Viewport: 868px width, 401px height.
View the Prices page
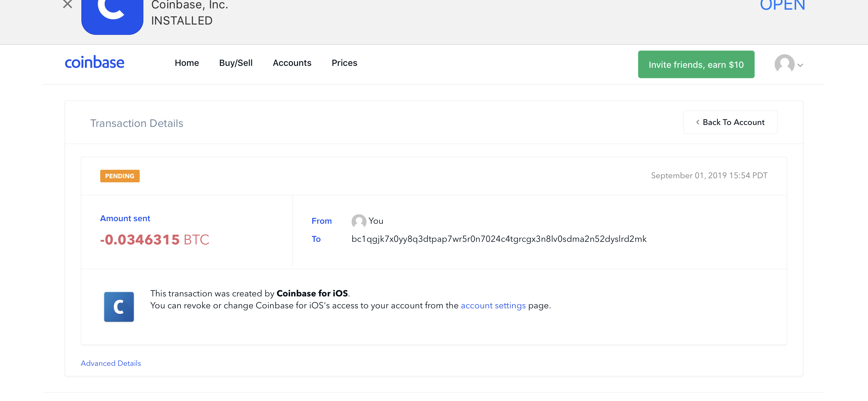pos(344,63)
